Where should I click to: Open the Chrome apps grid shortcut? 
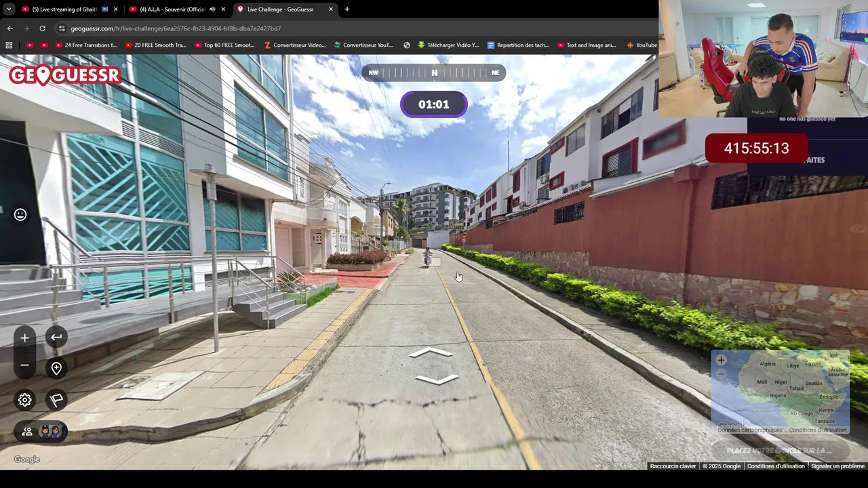(9, 45)
